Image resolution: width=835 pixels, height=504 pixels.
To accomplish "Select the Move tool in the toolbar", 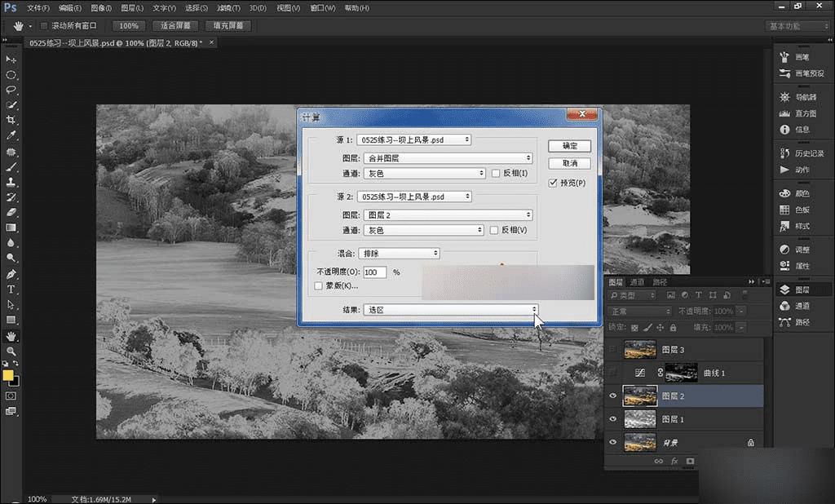I will click(11, 60).
